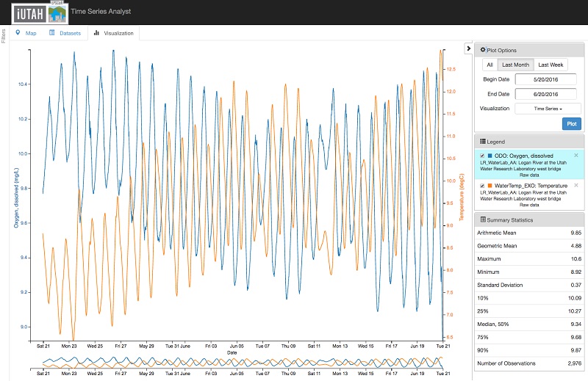
Task: Click the Geometric Mean row label
Action: (x=497, y=246)
